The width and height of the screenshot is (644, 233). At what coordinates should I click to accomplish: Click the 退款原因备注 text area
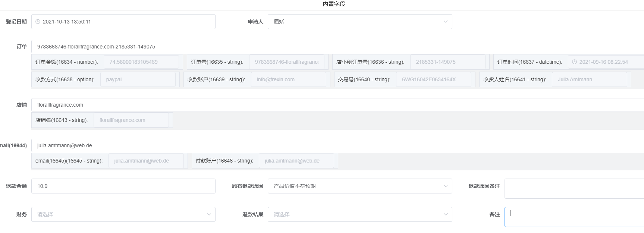(x=574, y=189)
